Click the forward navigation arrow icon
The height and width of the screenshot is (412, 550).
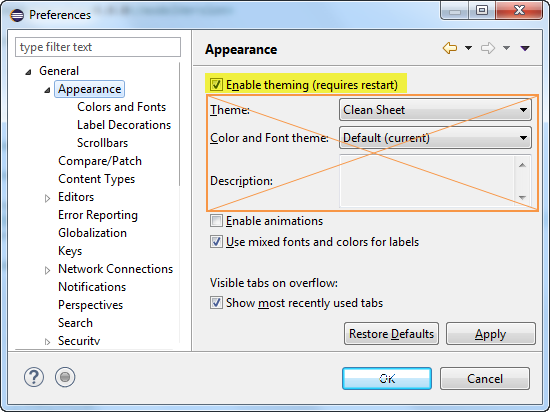[488, 48]
